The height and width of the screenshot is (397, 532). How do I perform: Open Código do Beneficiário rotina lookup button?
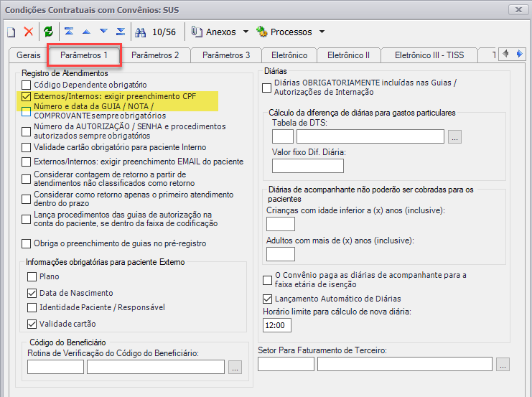click(235, 367)
